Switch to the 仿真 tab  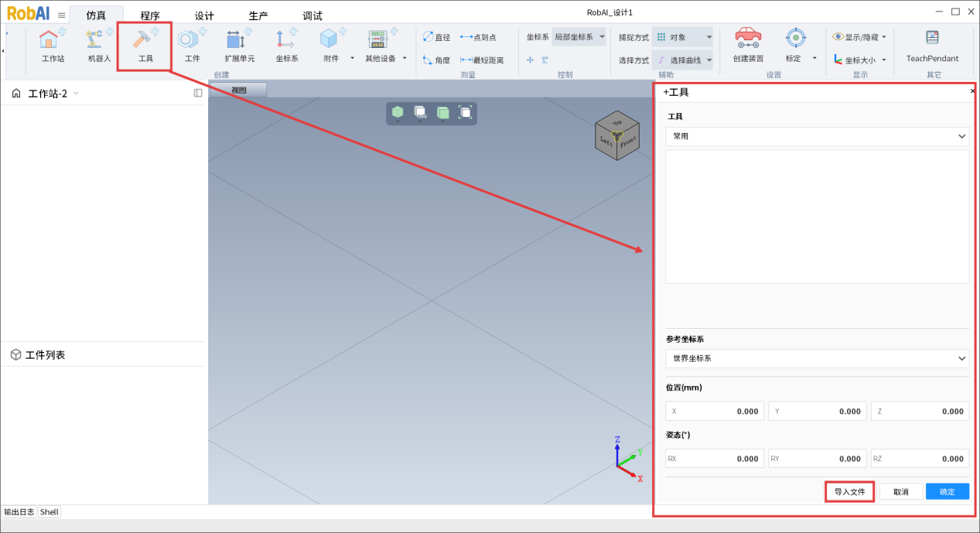[96, 15]
